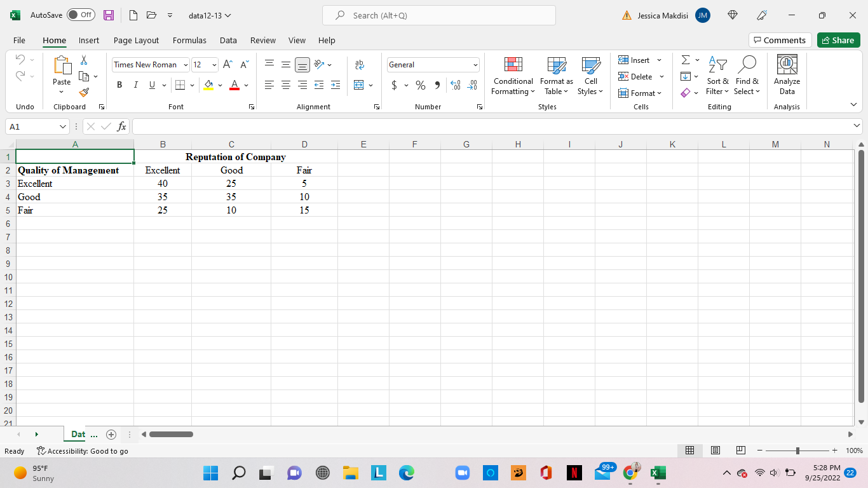Click Decrease Font Size icon
The image size is (868, 488).
244,64
